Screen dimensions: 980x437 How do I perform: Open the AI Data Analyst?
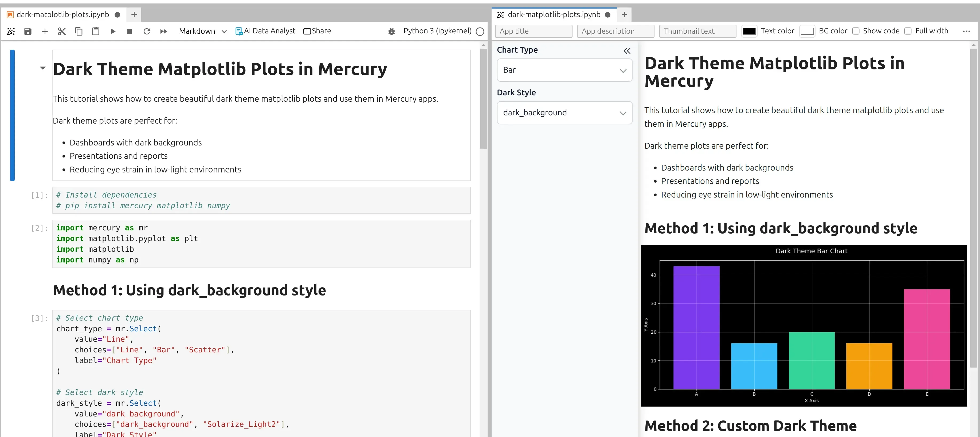[x=265, y=31]
